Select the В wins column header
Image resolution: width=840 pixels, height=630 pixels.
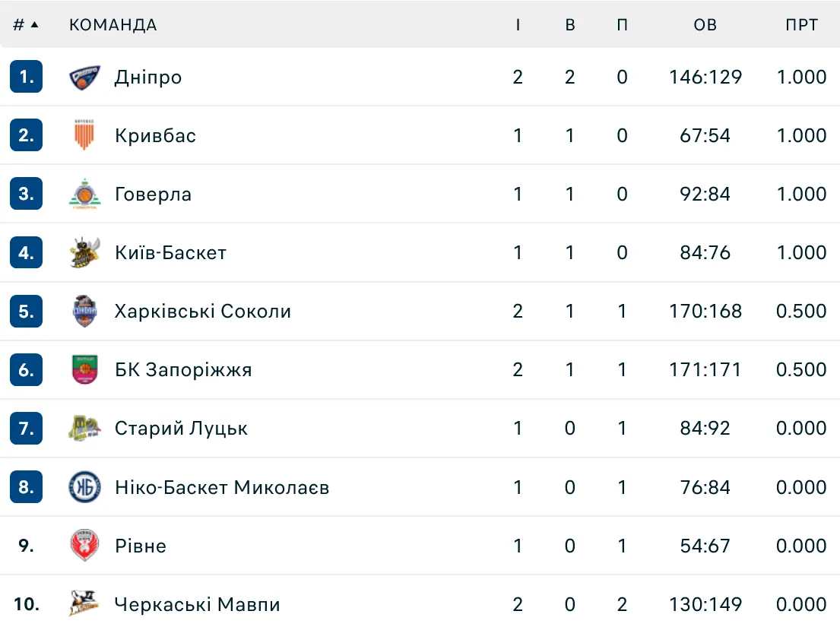570,24
